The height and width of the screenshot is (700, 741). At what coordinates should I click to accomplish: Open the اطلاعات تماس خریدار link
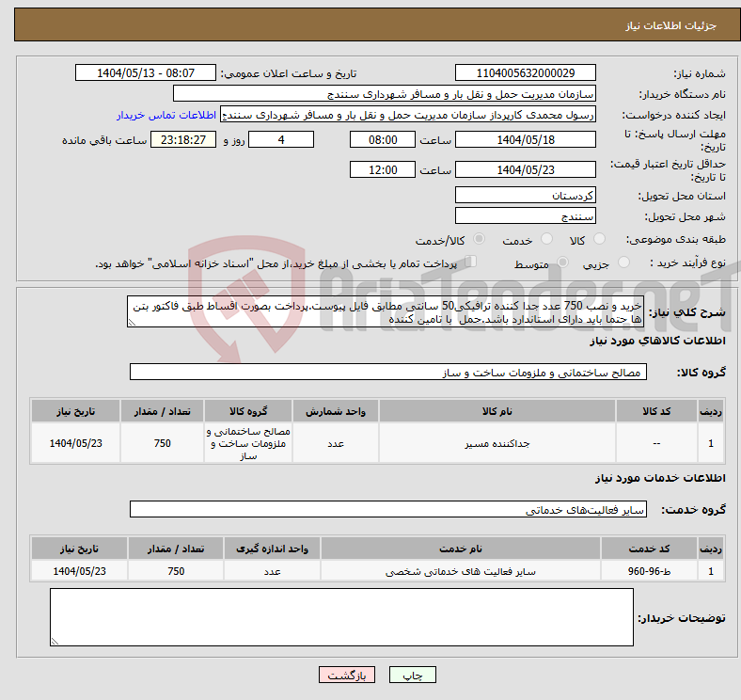click(x=166, y=115)
